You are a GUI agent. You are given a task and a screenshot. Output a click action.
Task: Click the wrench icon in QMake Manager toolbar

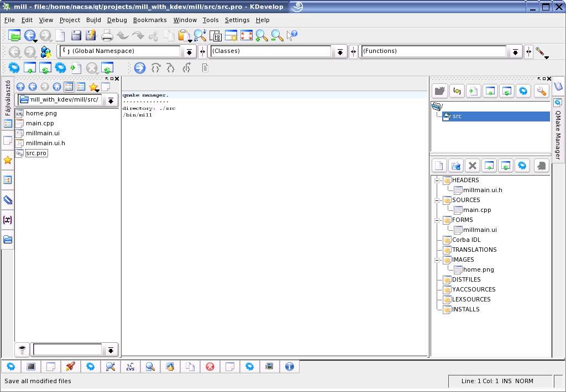pyautogui.click(x=541, y=91)
